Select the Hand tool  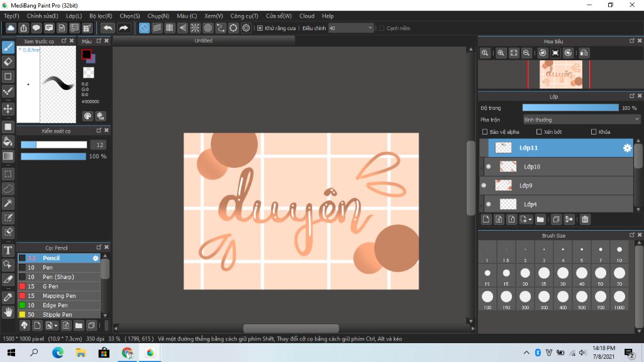8,312
